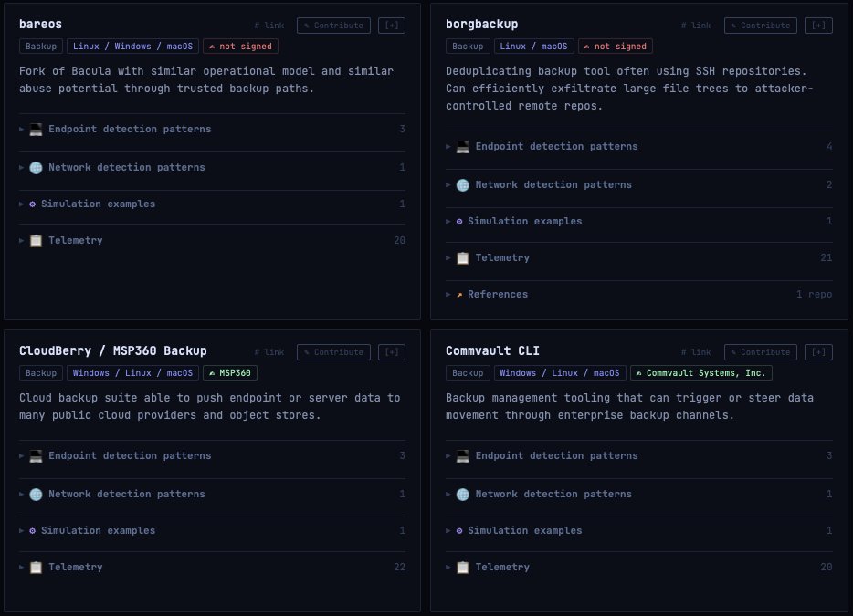Copy the CloudBerry / MSP360 # link
Screen dimensions: 853x616
pos(269,352)
